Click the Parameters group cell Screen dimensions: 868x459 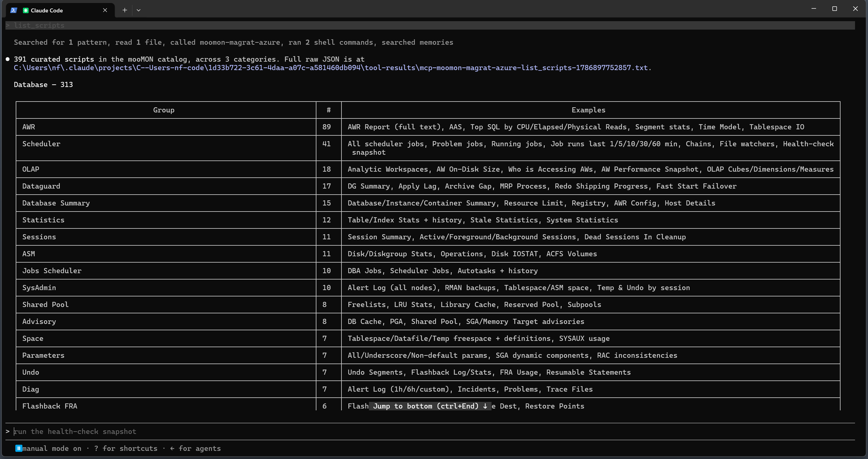click(x=166, y=355)
